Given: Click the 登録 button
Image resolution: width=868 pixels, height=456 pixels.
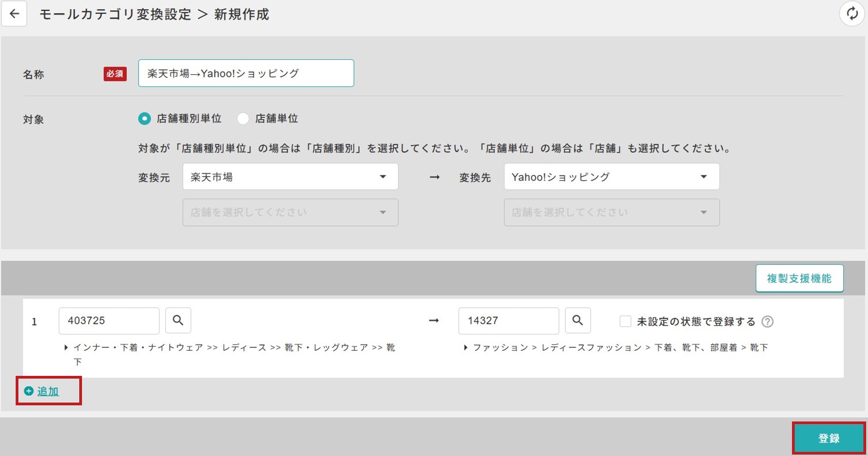Looking at the screenshot, I should coord(829,438).
